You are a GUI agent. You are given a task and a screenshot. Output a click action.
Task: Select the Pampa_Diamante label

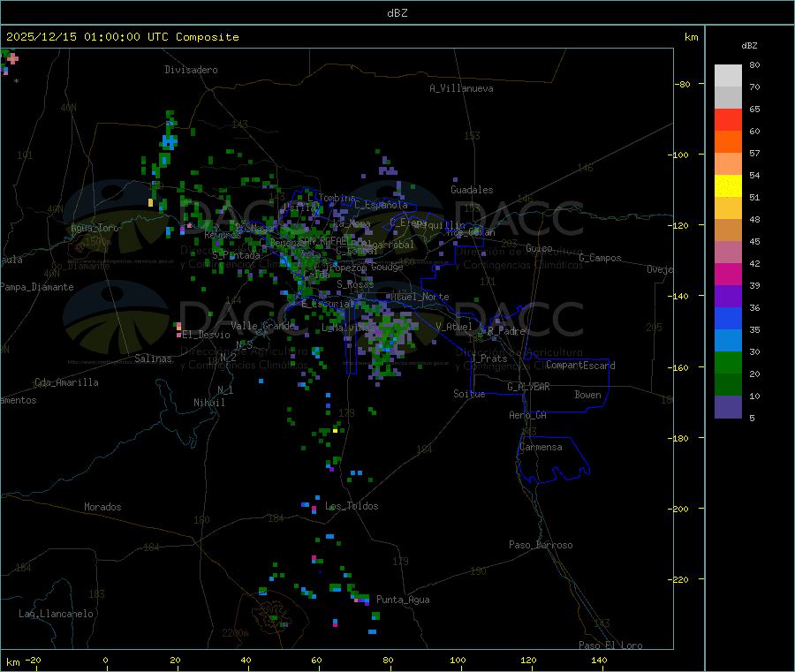37,287
